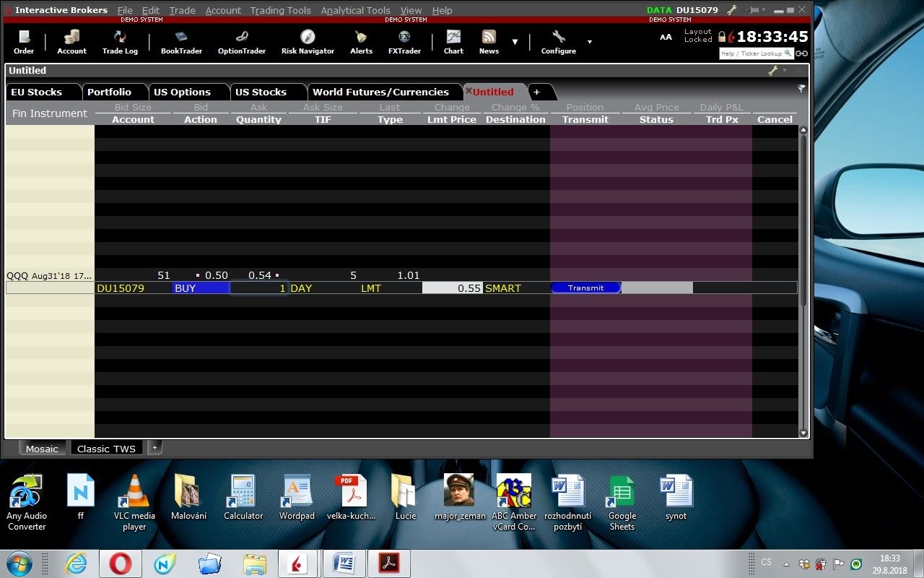Open the Edit menu
The image size is (924, 578).
pyautogui.click(x=151, y=10)
